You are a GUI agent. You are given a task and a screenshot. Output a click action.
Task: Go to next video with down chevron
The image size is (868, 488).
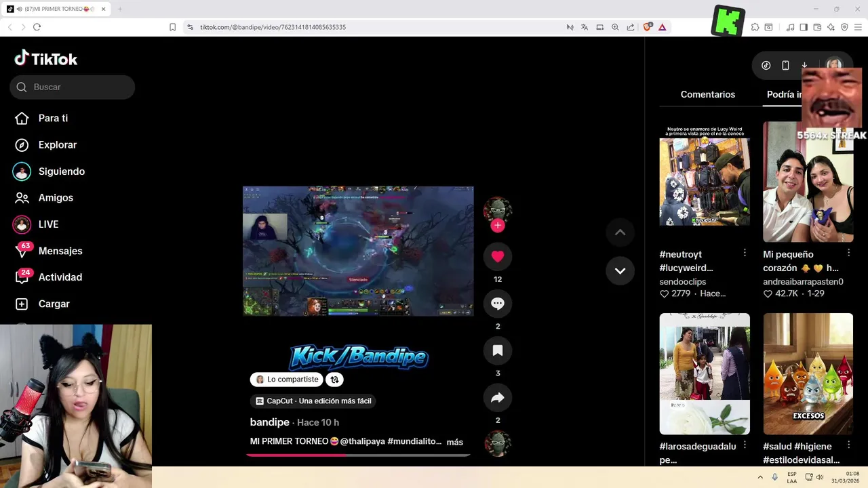click(620, 270)
